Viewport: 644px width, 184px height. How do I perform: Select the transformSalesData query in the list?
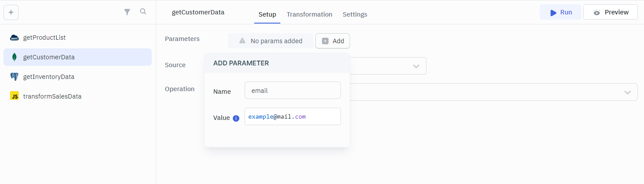[52, 96]
